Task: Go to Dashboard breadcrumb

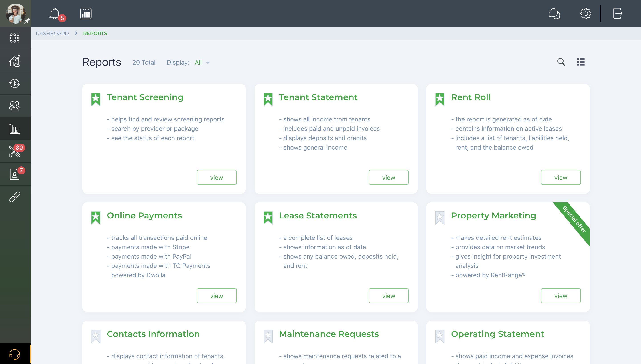Action: click(52, 34)
